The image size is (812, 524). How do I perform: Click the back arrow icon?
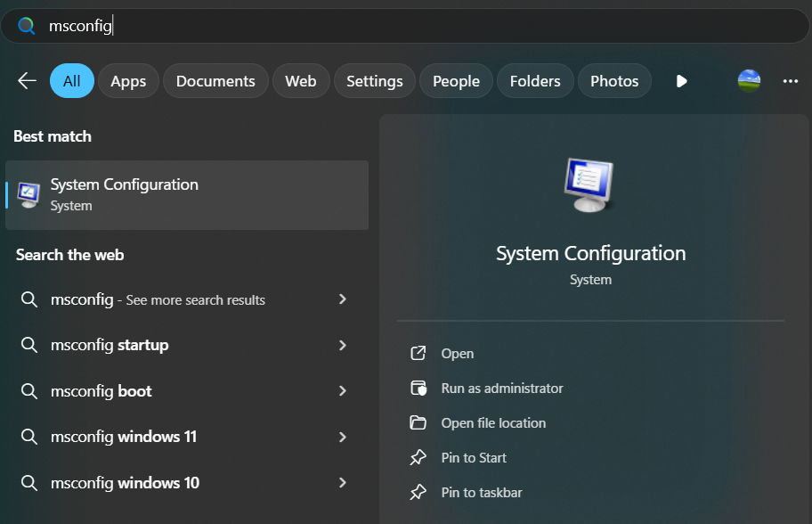(27, 81)
